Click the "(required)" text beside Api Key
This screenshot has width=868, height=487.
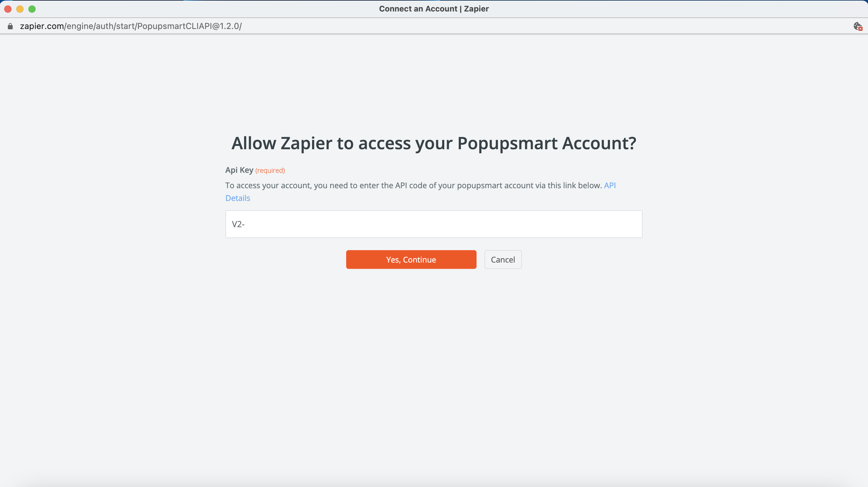[270, 170]
